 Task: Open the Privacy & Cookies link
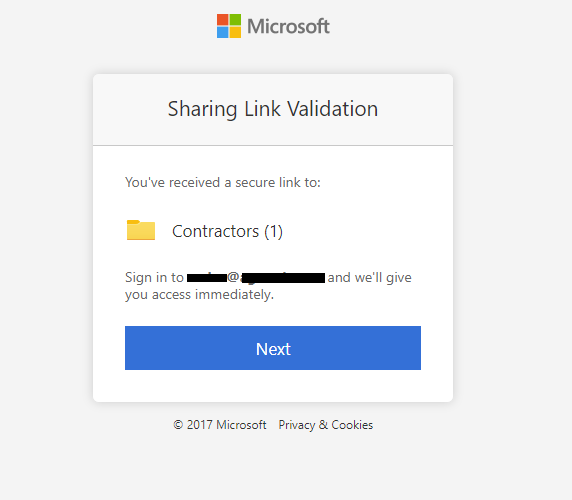pyautogui.click(x=325, y=425)
